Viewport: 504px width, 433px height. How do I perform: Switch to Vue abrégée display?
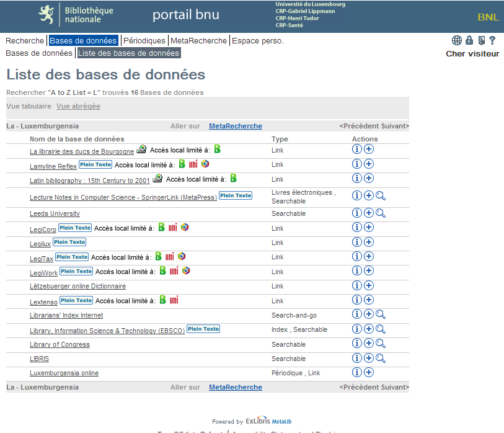(79, 106)
